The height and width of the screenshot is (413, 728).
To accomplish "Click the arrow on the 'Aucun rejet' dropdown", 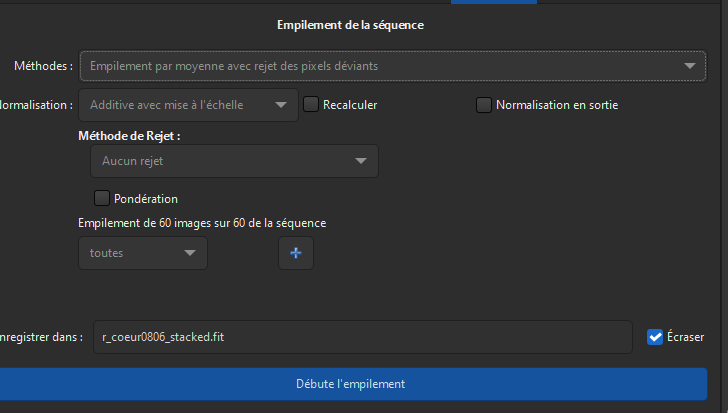I will point(361,161).
